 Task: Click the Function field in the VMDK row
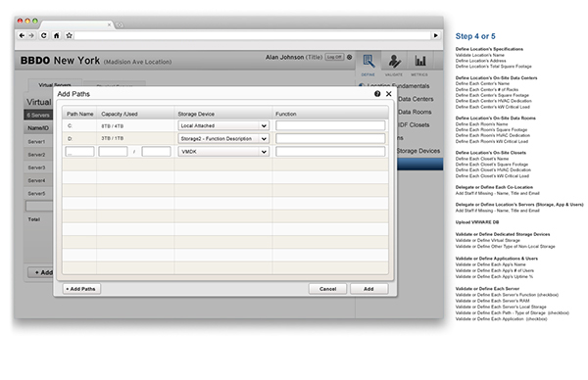[330, 152]
